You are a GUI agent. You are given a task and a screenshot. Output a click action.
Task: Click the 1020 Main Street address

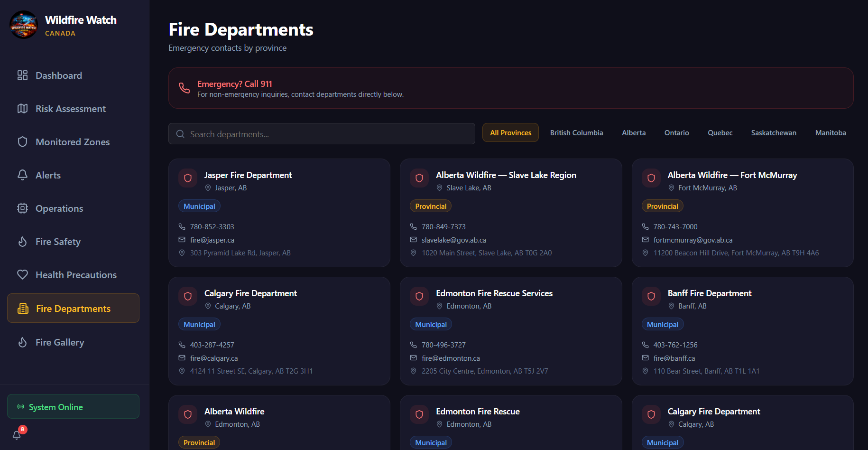(x=487, y=253)
